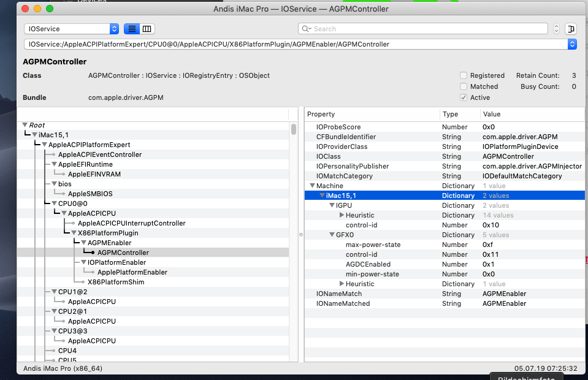Image resolution: width=588 pixels, height=380 pixels.
Task: Select the IOProviderClass property row
Action: [x=445, y=146]
